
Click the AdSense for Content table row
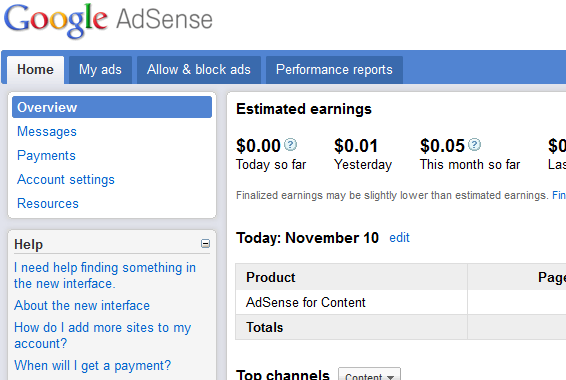click(401, 302)
